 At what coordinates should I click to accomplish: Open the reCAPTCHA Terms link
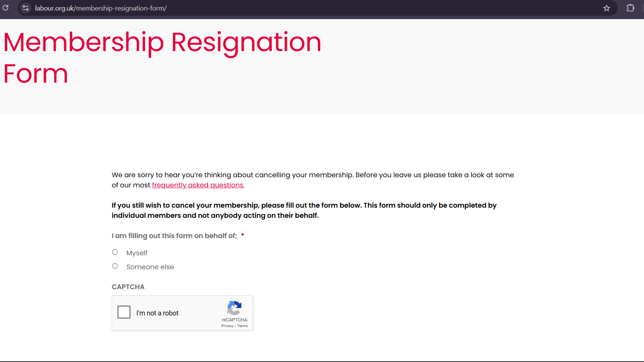pos(242,326)
